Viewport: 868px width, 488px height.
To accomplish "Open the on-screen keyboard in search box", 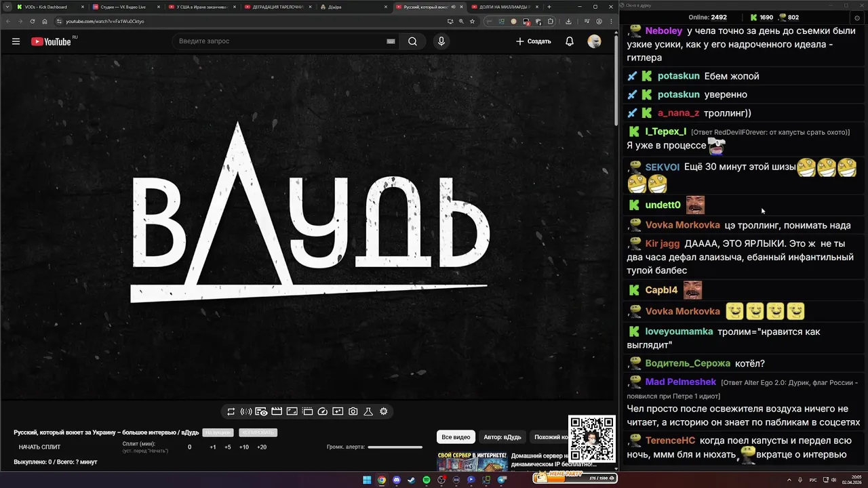I will 391,41.
